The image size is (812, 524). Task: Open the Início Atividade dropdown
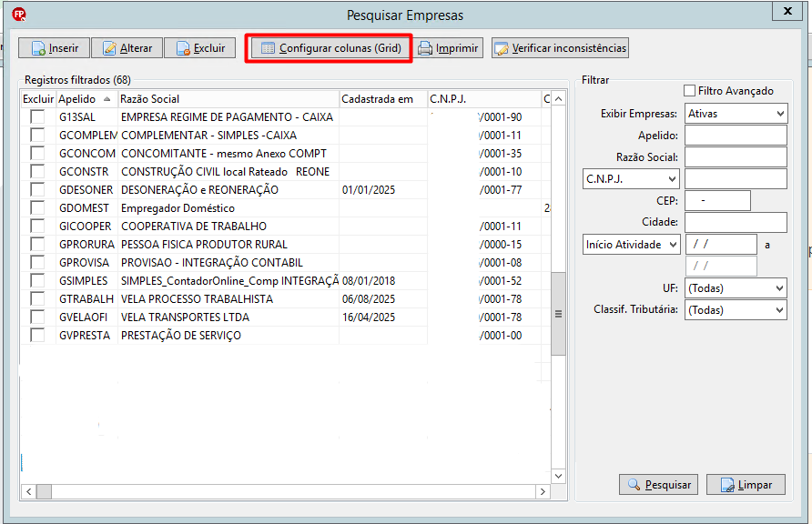[631, 244]
